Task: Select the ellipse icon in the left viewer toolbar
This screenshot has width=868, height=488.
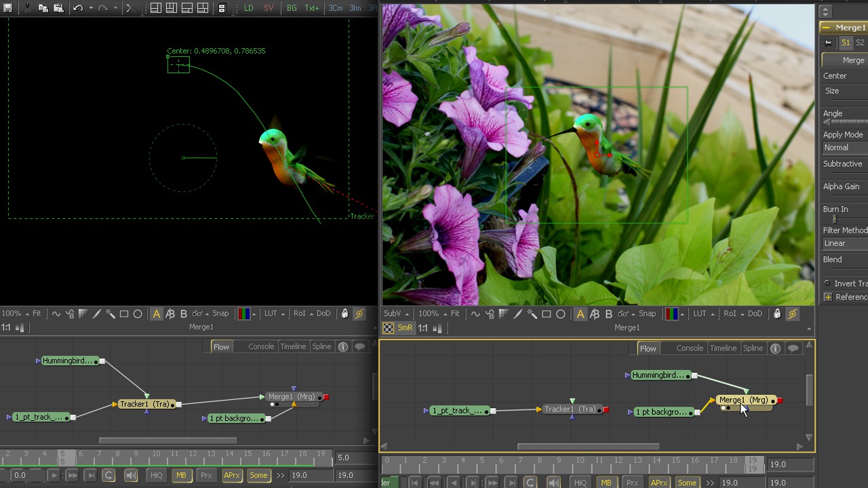Action: pos(138,314)
